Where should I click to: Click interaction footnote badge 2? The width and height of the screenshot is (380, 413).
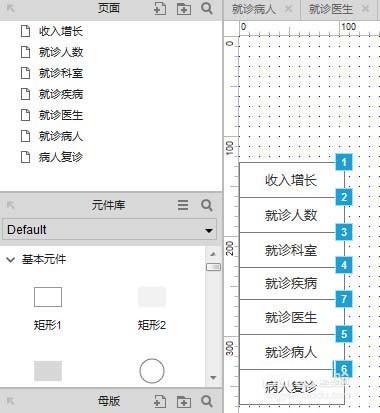(x=344, y=197)
